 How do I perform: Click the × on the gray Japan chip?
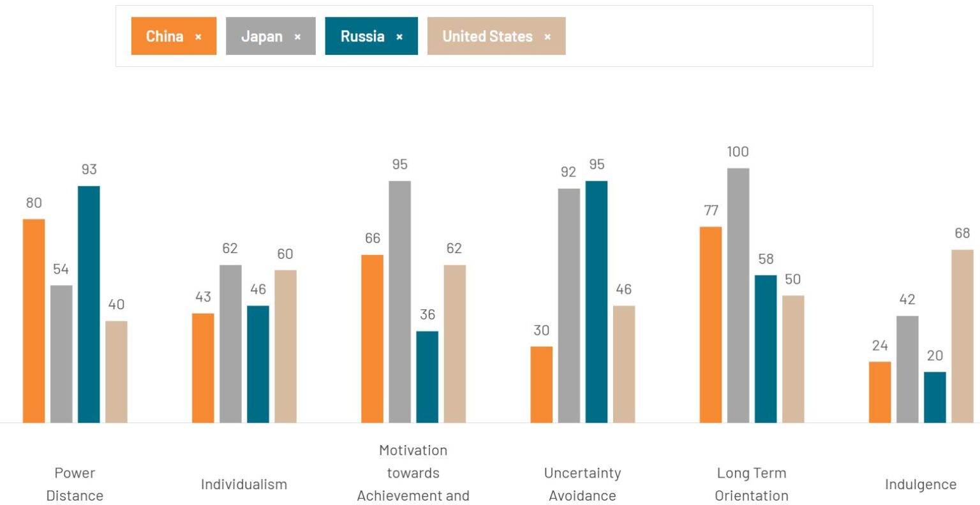pyautogui.click(x=299, y=36)
